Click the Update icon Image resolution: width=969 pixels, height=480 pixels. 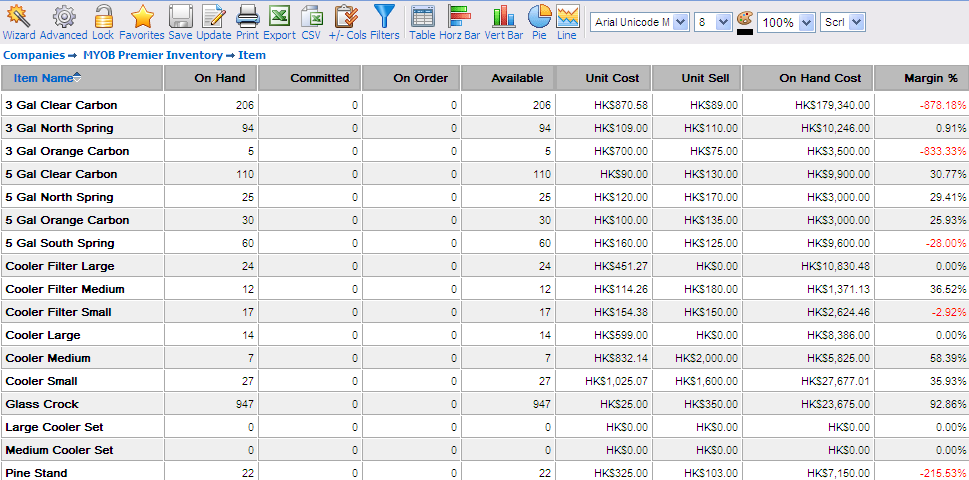(x=214, y=23)
